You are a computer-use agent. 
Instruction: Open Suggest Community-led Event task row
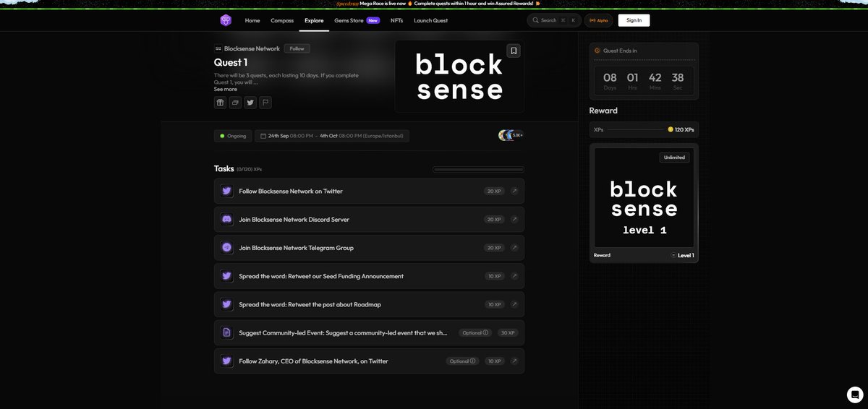(369, 332)
